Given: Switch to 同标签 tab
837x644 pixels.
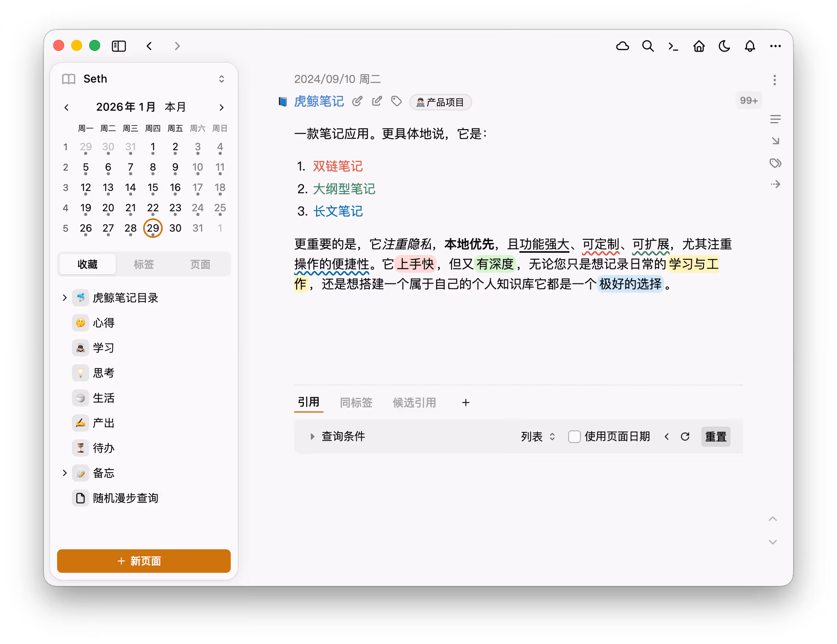Looking at the screenshot, I should 356,402.
